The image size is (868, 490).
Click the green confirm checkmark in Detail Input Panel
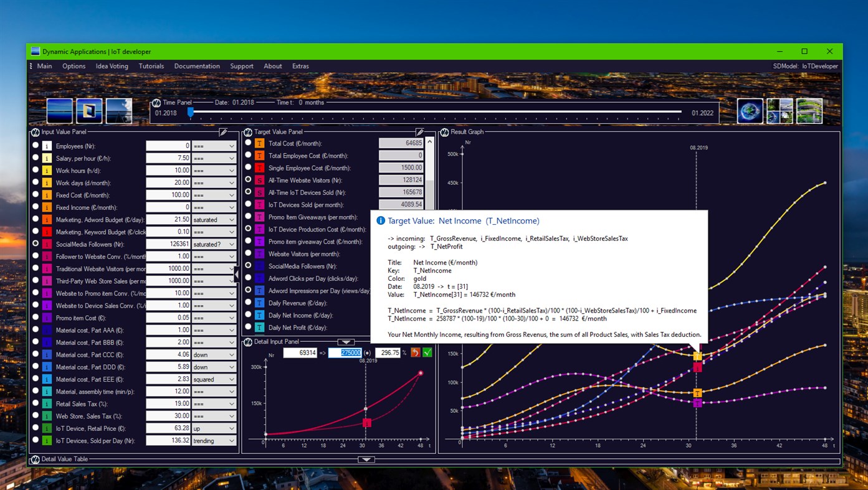[426, 352]
